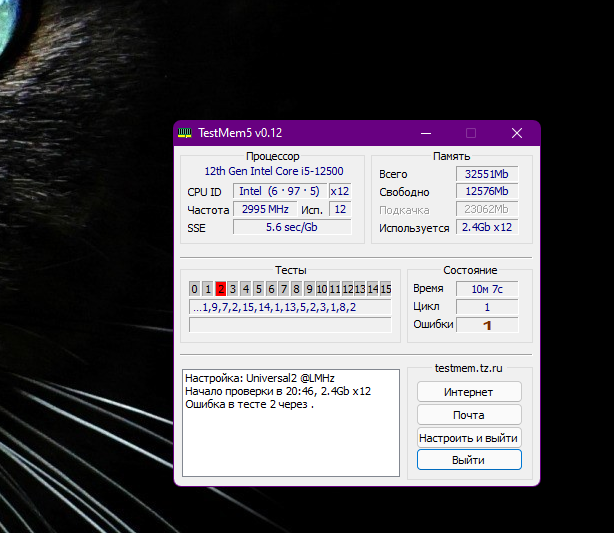Select test indicator 14

tap(373, 289)
